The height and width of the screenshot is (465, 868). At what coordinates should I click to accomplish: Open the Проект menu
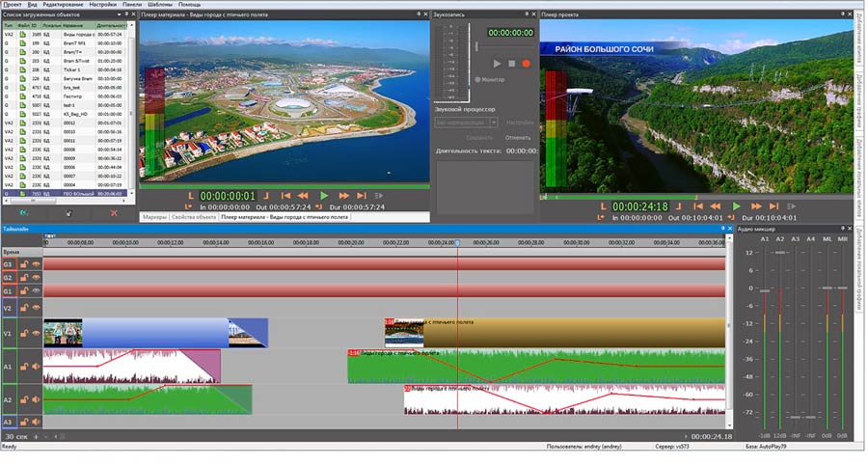[x=13, y=4]
